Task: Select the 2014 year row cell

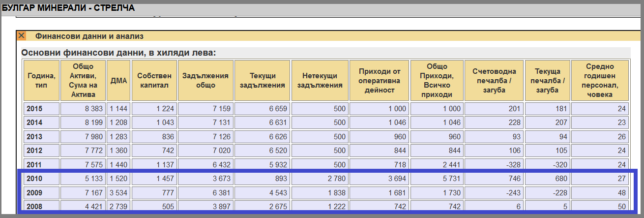Action: (x=41, y=123)
